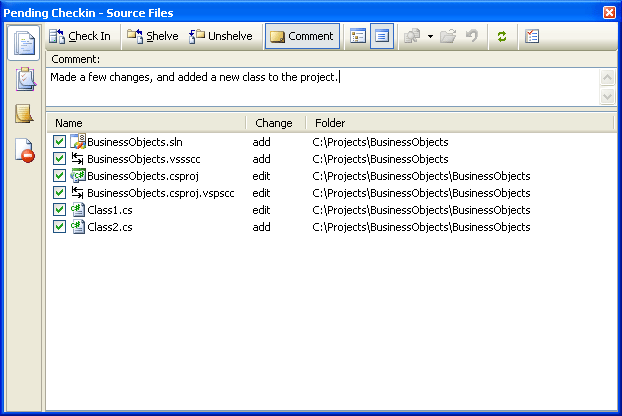Toggle the BusinessObjects.csproj.vspscc checkbox
This screenshot has height=416, width=622.
point(59,193)
